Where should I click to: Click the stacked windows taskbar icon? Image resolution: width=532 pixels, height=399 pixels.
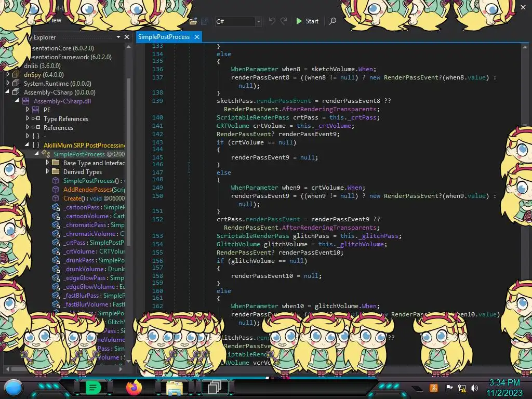pyautogui.click(x=215, y=388)
